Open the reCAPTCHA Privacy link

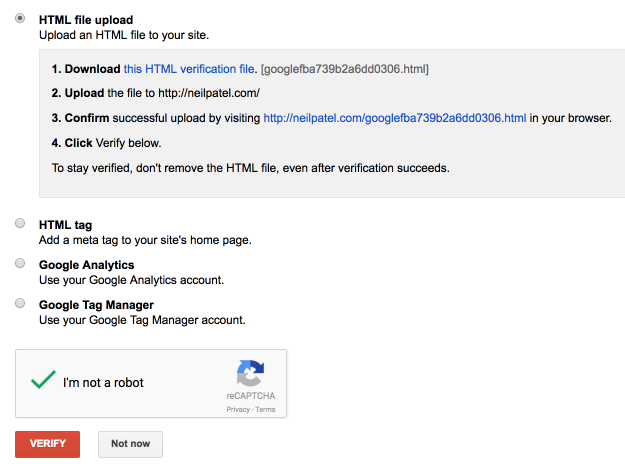click(238, 410)
